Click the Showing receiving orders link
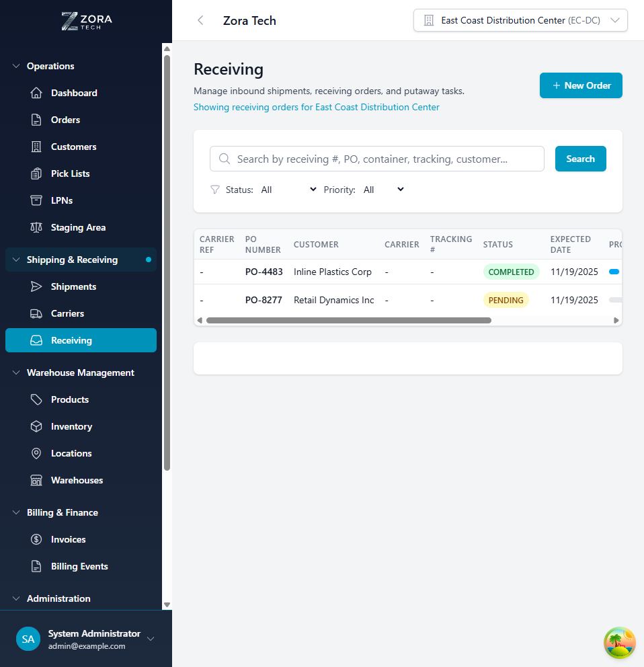The height and width of the screenshot is (667, 644). click(316, 107)
